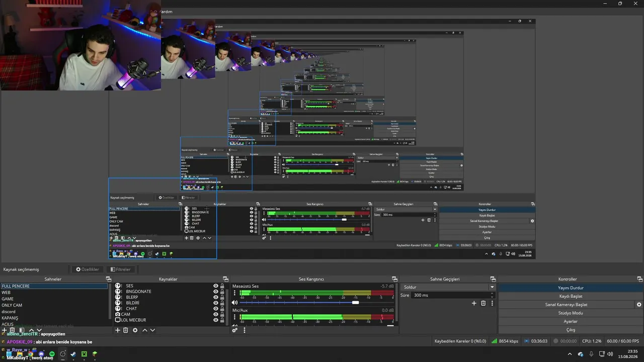
Task: Add a new source in Kaynaklar
Action: click(118, 330)
